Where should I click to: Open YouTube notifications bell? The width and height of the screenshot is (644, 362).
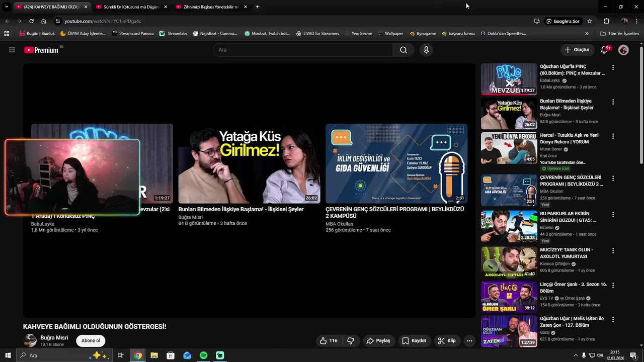click(605, 50)
